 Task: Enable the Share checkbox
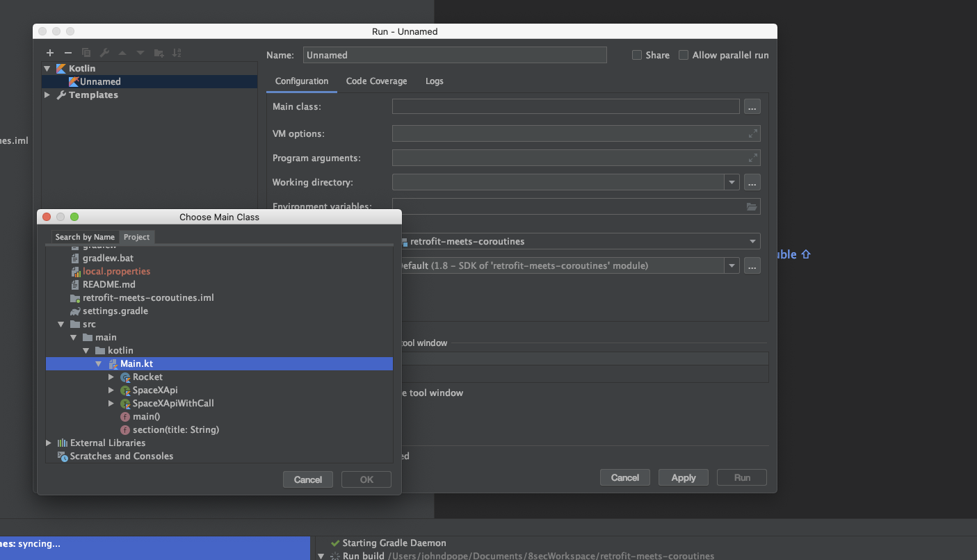(637, 56)
